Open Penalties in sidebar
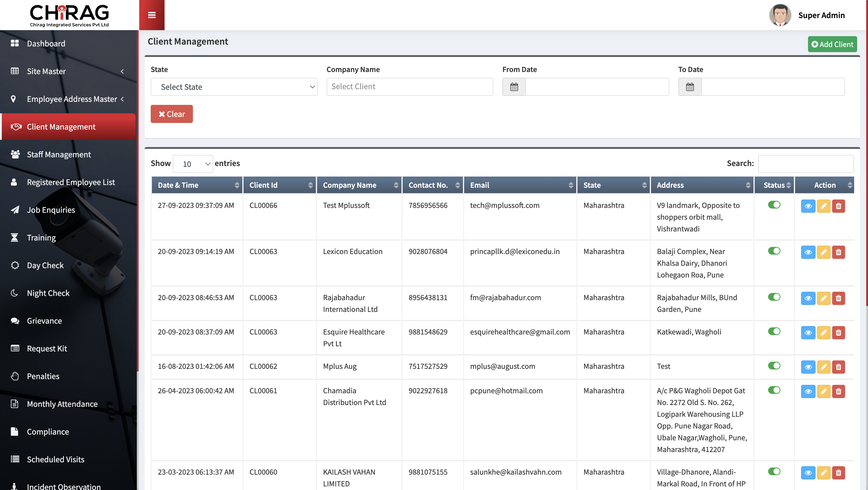Image resolution: width=868 pixels, height=490 pixels. pos(68,376)
